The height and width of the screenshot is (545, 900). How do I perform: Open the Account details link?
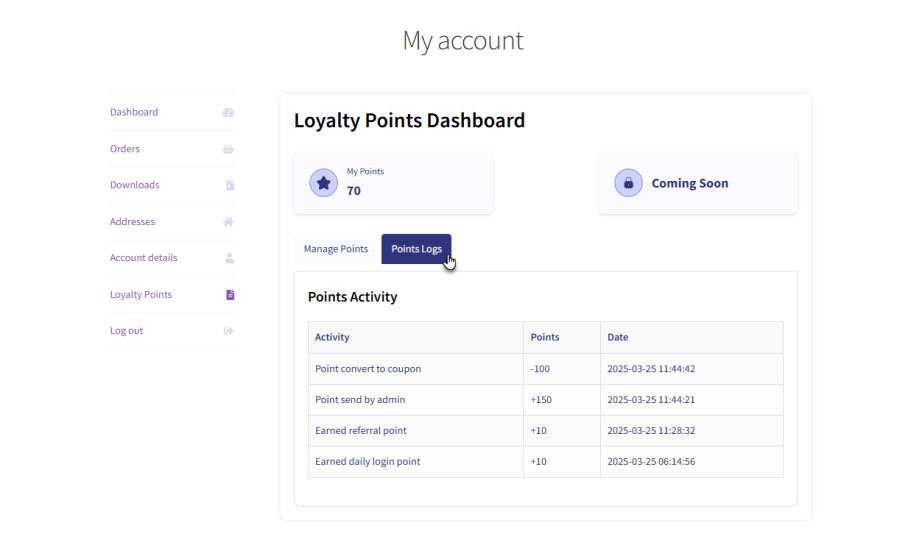143,258
